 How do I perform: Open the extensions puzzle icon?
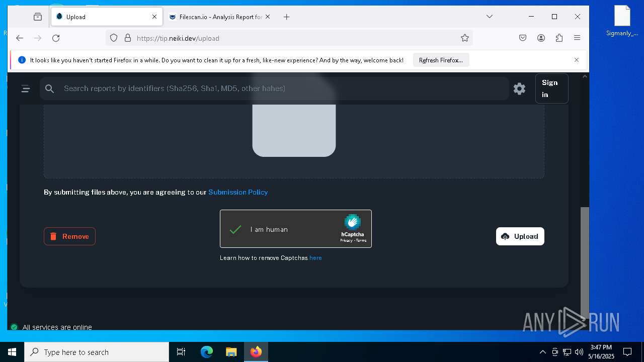click(x=559, y=38)
